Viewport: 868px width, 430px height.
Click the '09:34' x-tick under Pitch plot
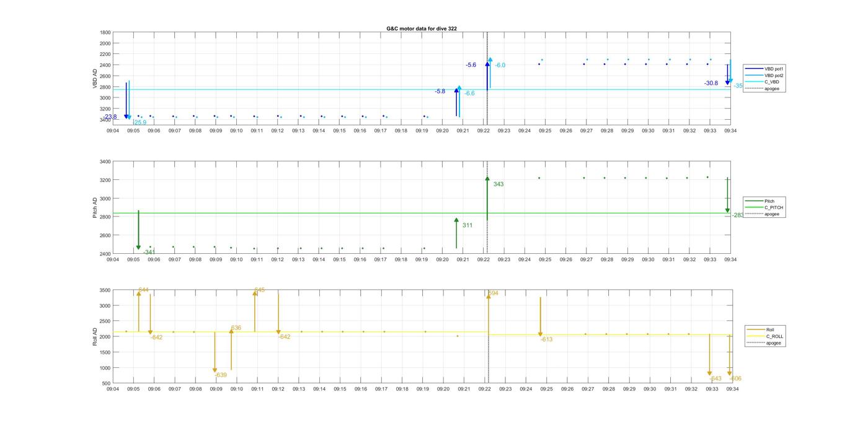pyautogui.click(x=730, y=259)
